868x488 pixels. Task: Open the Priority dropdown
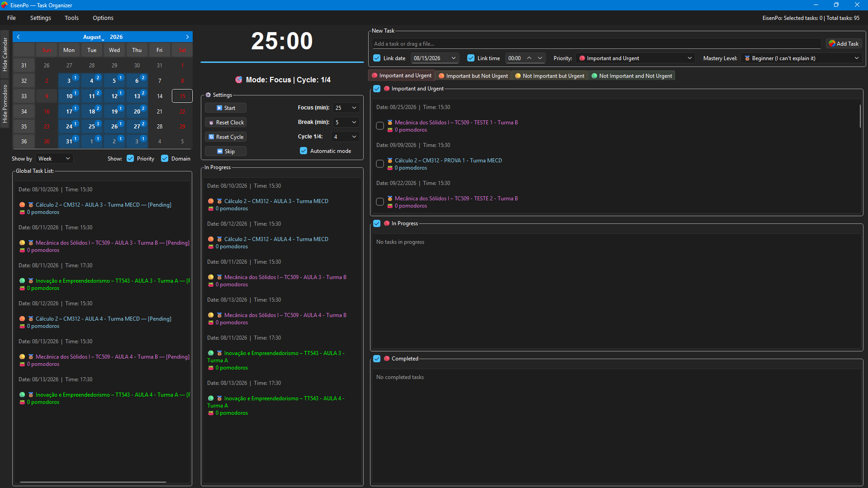point(635,58)
